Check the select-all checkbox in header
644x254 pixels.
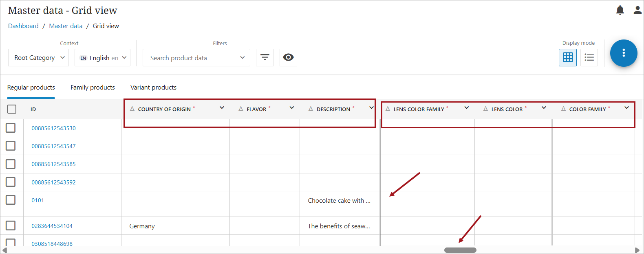pyautogui.click(x=12, y=109)
